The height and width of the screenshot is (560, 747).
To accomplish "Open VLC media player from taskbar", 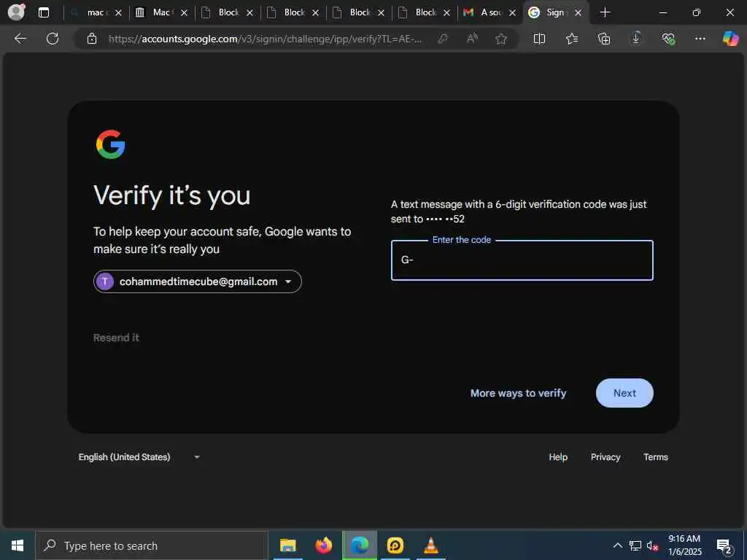I will pos(430,545).
